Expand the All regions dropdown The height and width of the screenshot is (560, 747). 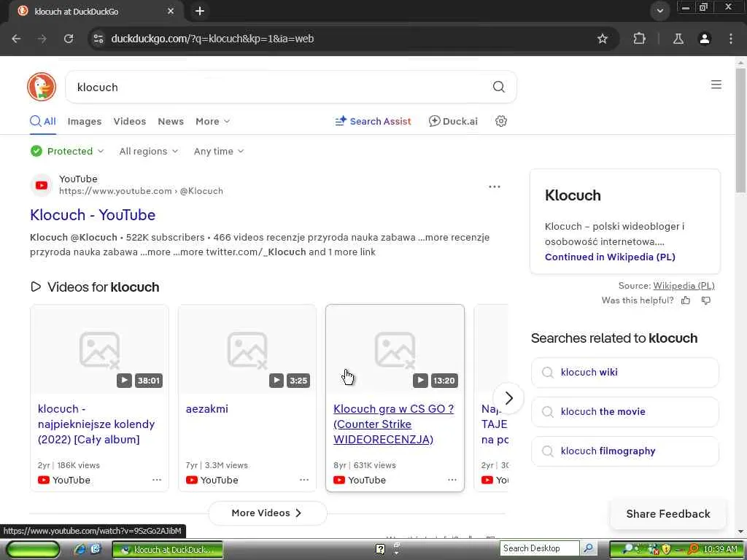click(149, 152)
